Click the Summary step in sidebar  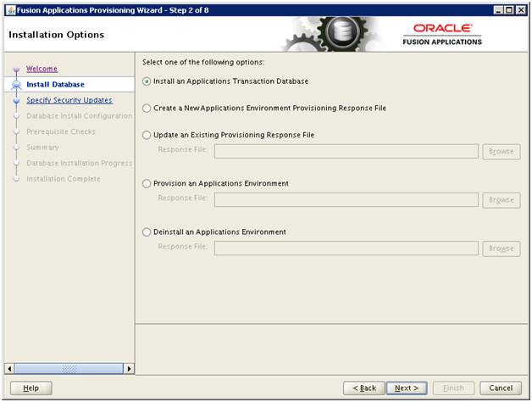tap(42, 148)
